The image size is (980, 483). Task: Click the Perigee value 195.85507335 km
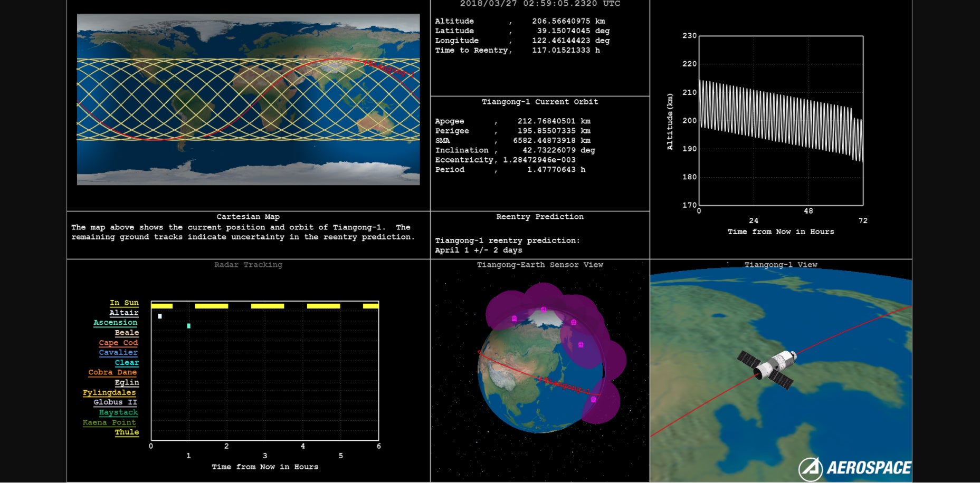pos(554,131)
